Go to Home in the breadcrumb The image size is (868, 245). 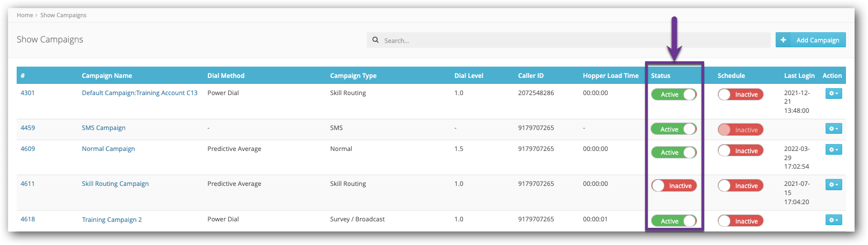pyautogui.click(x=25, y=15)
